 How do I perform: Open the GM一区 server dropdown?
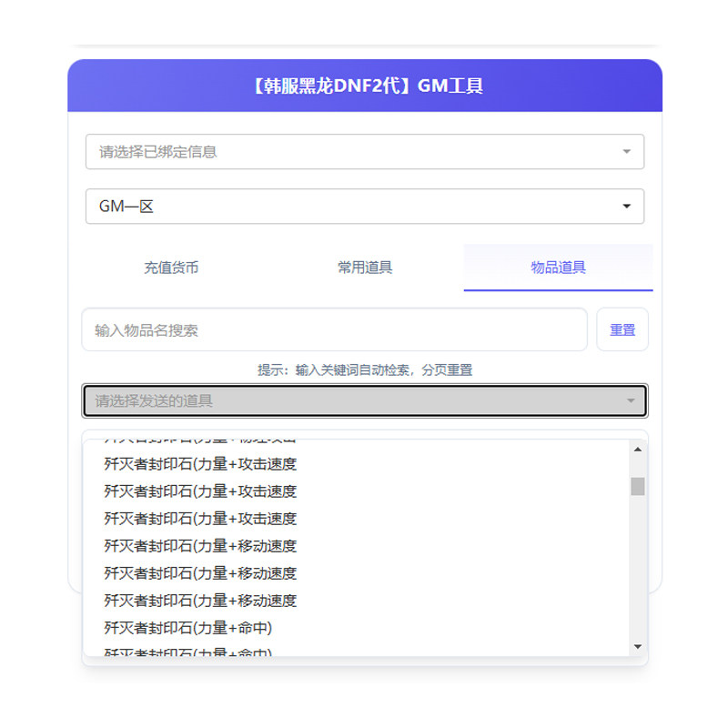pos(365,207)
